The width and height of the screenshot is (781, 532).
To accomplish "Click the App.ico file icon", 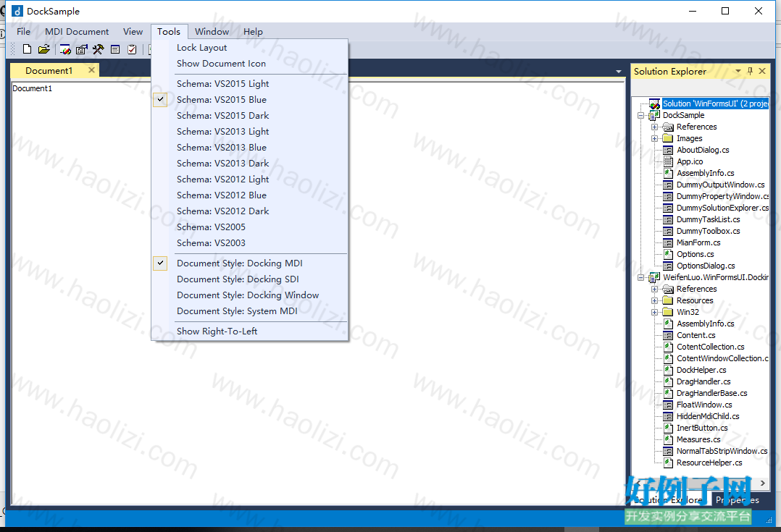I will point(669,161).
